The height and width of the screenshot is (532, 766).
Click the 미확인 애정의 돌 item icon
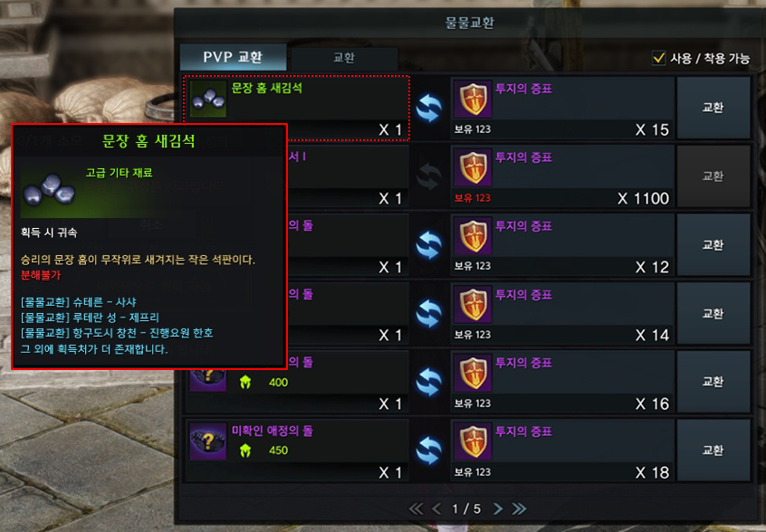(x=208, y=442)
